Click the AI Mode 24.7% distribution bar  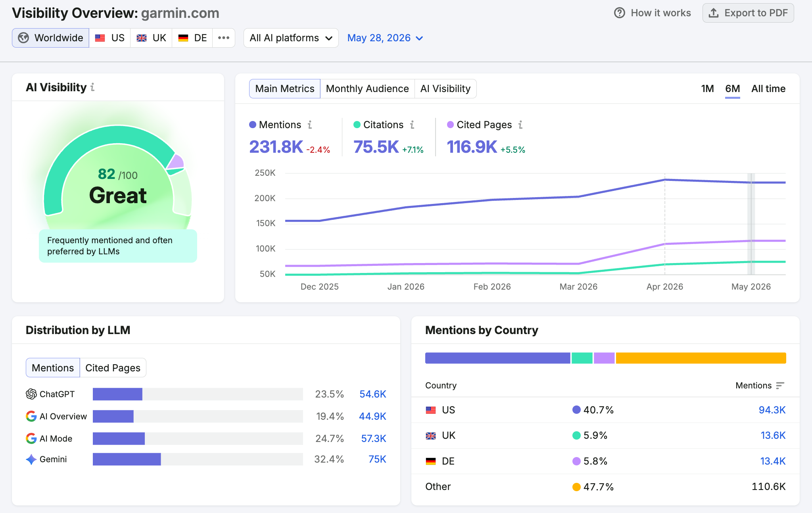[119, 438]
